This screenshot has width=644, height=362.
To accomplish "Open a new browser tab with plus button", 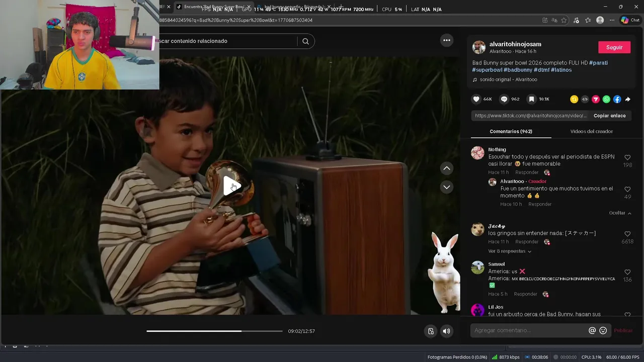I will click(x=341, y=7).
